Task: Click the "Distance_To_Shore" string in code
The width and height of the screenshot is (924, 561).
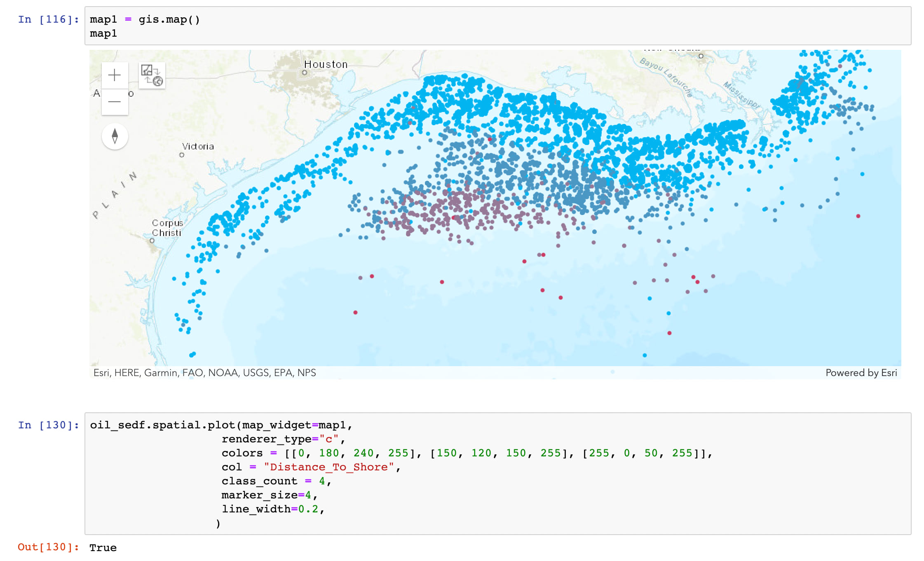Action: [x=328, y=467]
